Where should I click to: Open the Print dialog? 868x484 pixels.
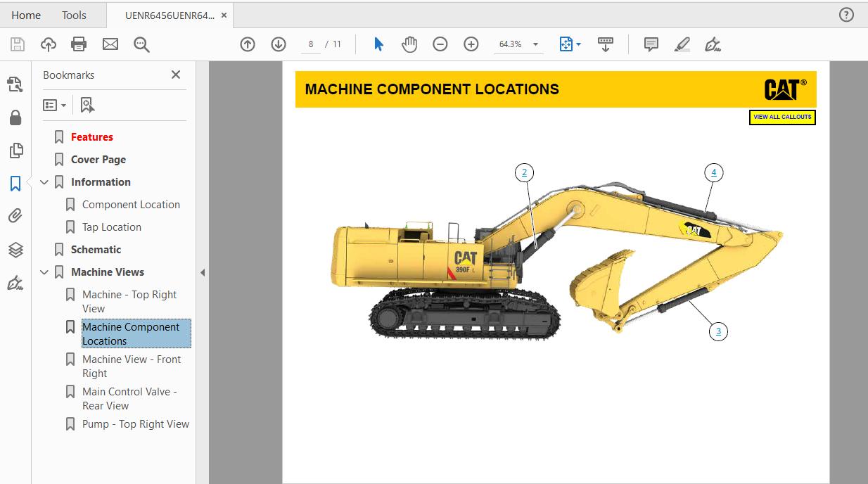[79, 44]
